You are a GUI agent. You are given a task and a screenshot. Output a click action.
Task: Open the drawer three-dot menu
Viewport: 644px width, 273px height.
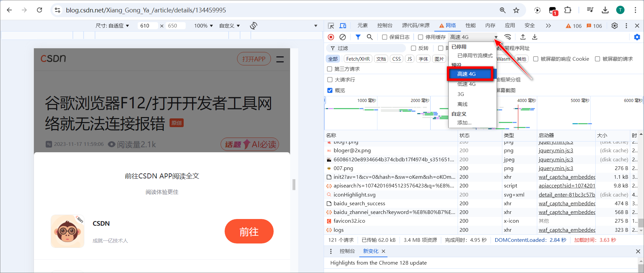(331, 251)
